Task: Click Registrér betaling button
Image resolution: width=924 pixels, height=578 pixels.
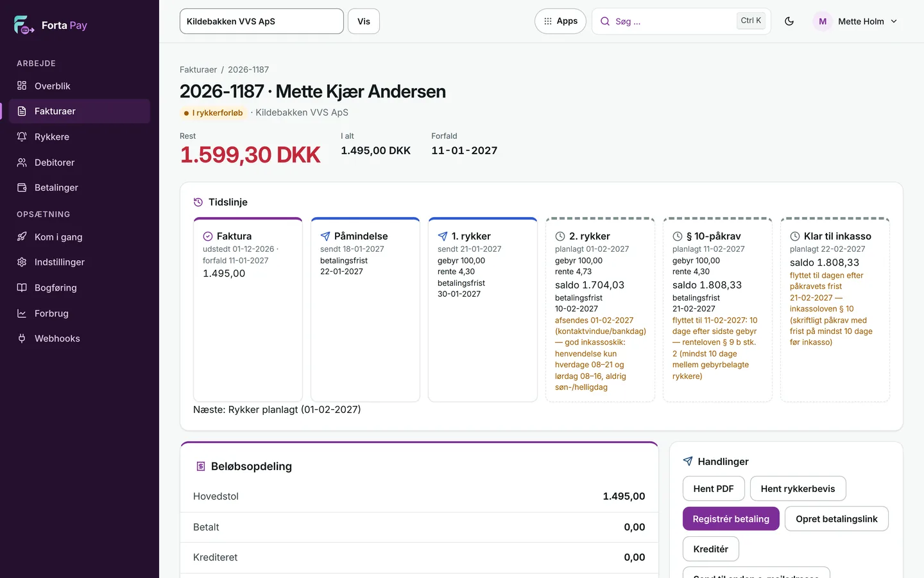Action: click(731, 519)
